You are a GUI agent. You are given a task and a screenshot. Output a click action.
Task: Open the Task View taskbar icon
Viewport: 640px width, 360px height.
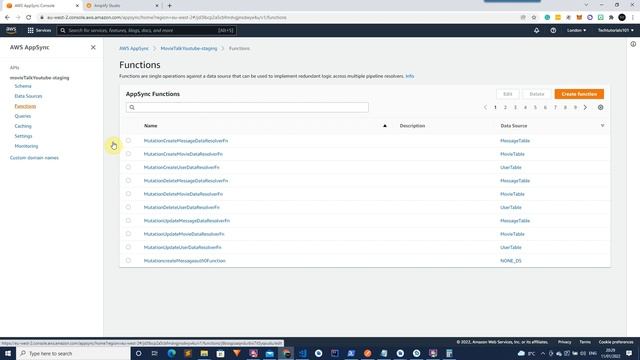click(x=155, y=353)
